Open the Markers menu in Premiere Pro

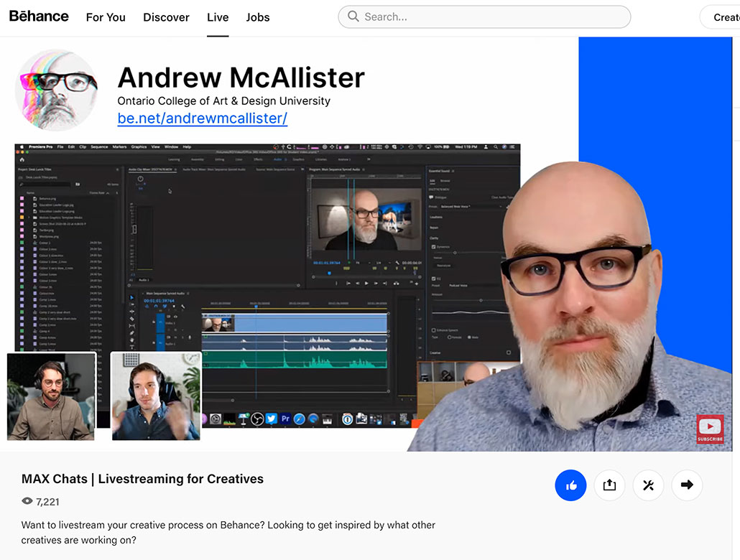[119, 147]
